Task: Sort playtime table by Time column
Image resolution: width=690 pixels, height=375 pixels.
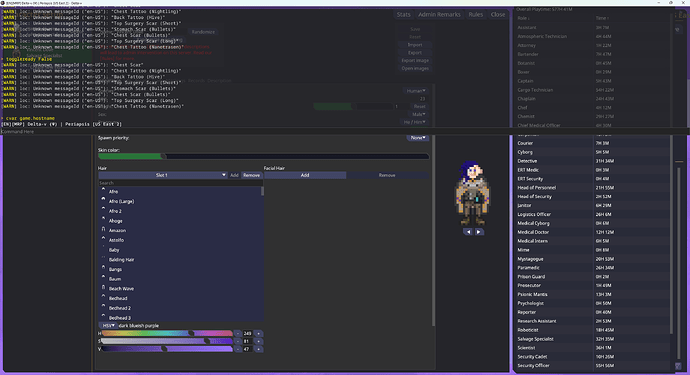Action: [x=602, y=18]
